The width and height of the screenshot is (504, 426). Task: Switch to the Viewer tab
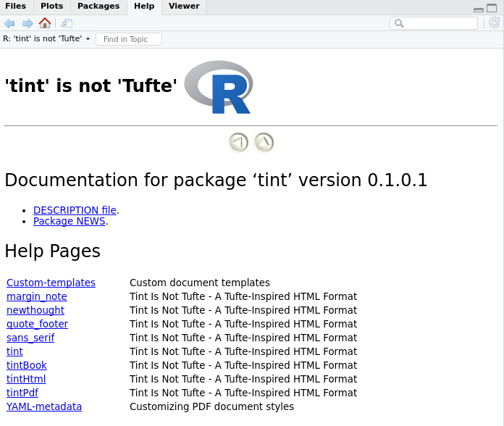pos(184,6)
